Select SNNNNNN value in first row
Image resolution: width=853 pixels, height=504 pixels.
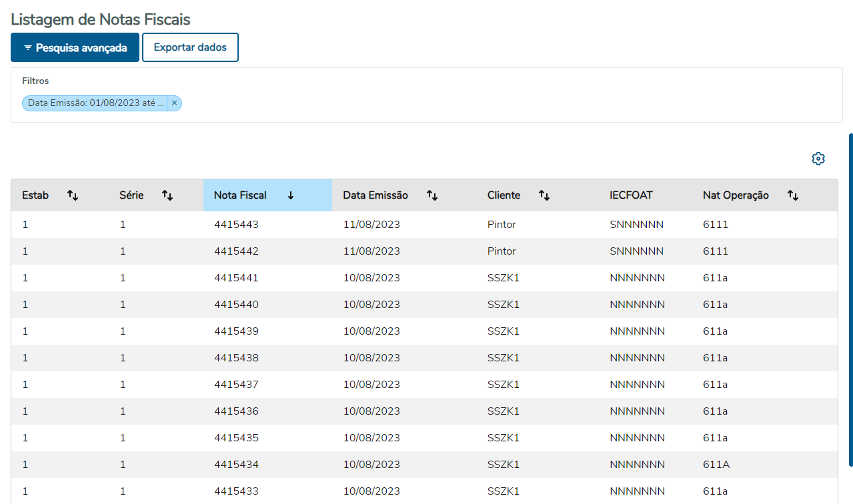point(636,225)
